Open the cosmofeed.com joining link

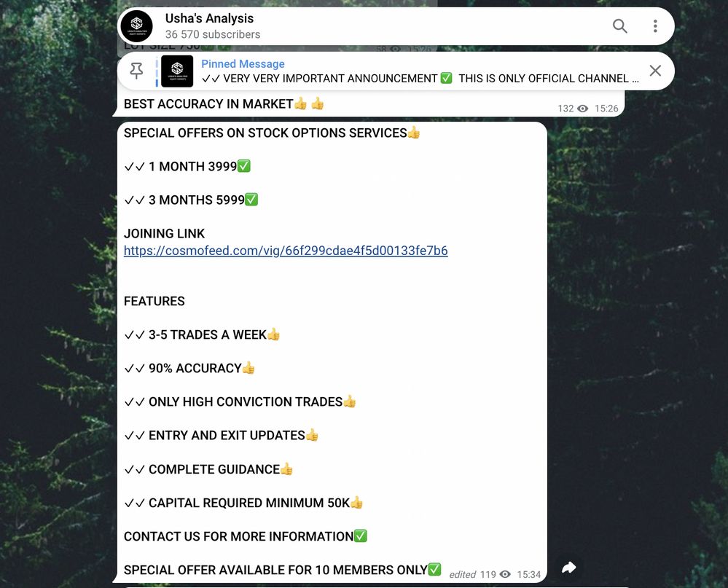pos(286,251)
